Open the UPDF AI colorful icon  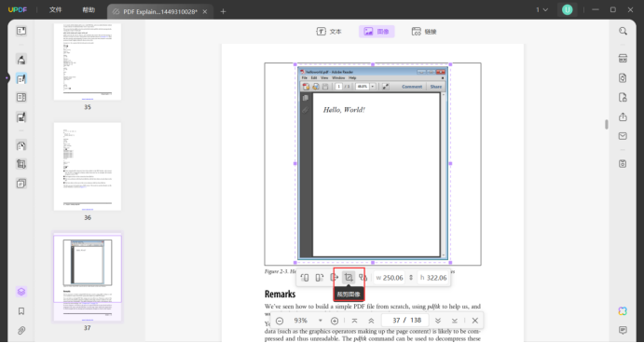[623, 311]
